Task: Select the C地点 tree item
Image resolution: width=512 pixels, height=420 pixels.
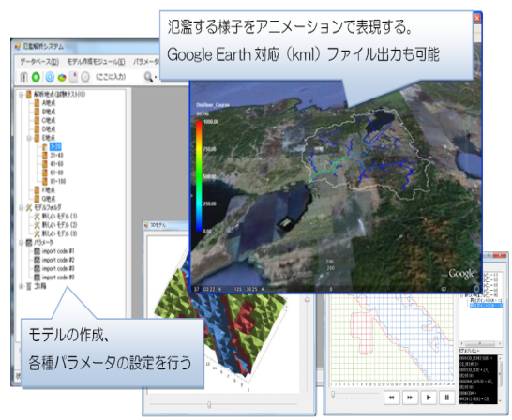Action: pos(49,120)
